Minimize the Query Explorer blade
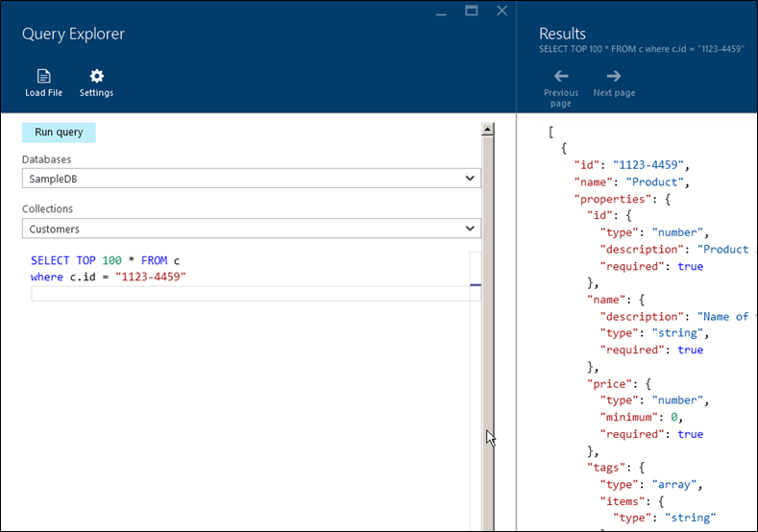Screen dimensions: 758x532 [441, 12]
